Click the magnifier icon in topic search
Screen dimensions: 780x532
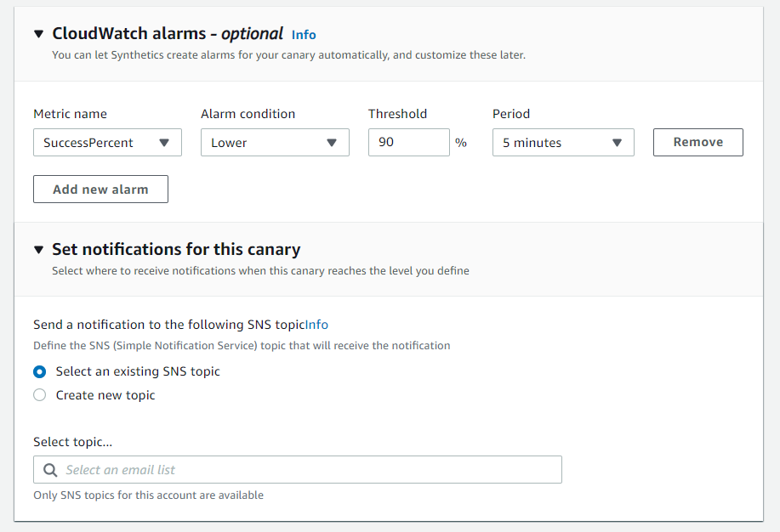pyautogui.click(x=50, y=470)
